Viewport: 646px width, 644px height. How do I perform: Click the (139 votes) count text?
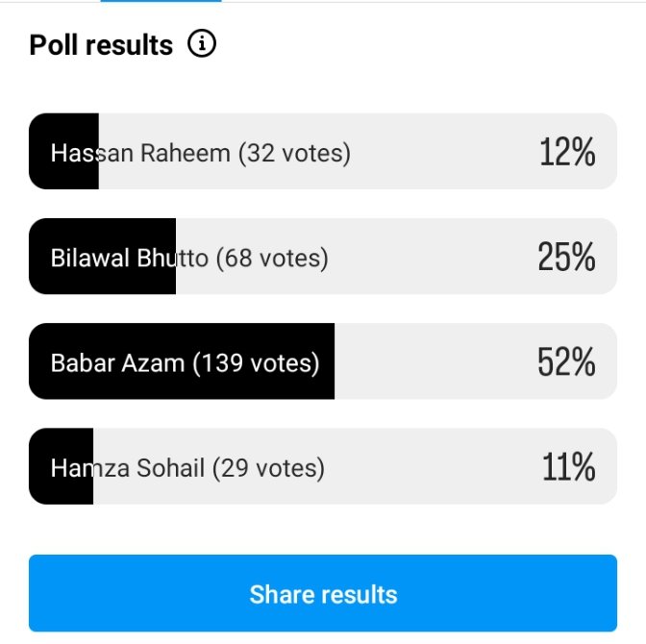click(256, 363)
